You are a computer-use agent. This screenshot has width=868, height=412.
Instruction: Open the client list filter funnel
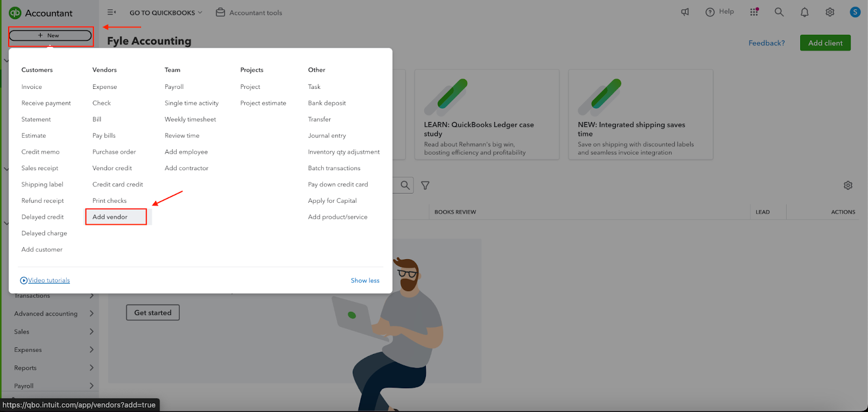(425, 185)
